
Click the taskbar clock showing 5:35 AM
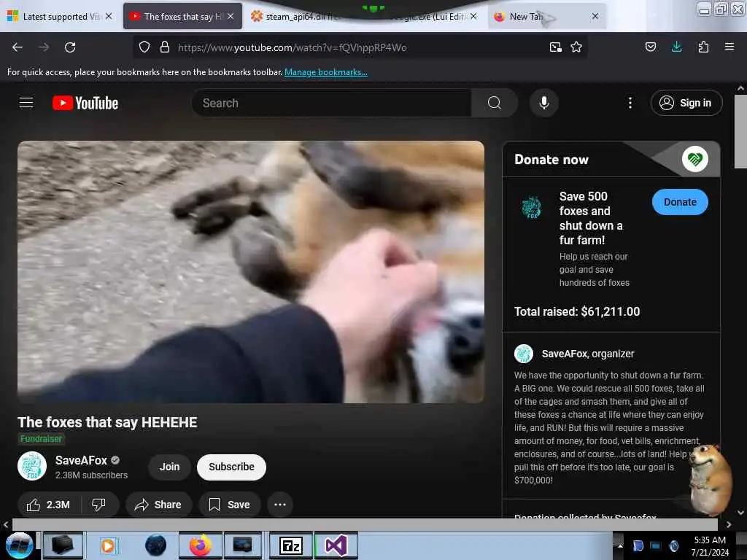pyautogui.click(x=710, y=546)
